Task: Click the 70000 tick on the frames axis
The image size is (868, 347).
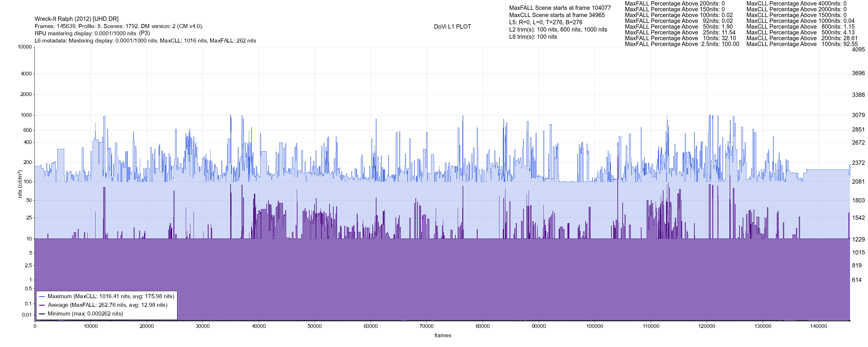Action: [426, 326]
